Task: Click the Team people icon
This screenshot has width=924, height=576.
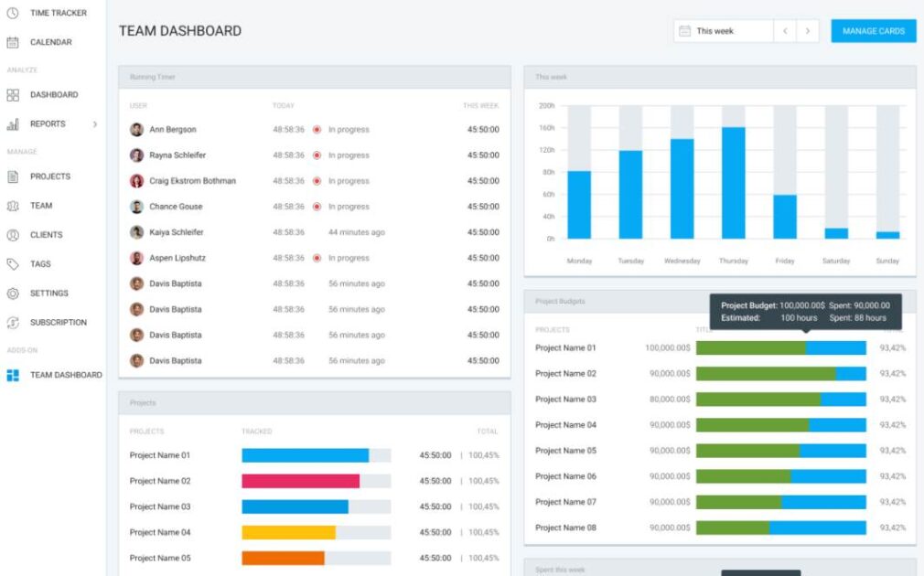Action: pos(13,206)
